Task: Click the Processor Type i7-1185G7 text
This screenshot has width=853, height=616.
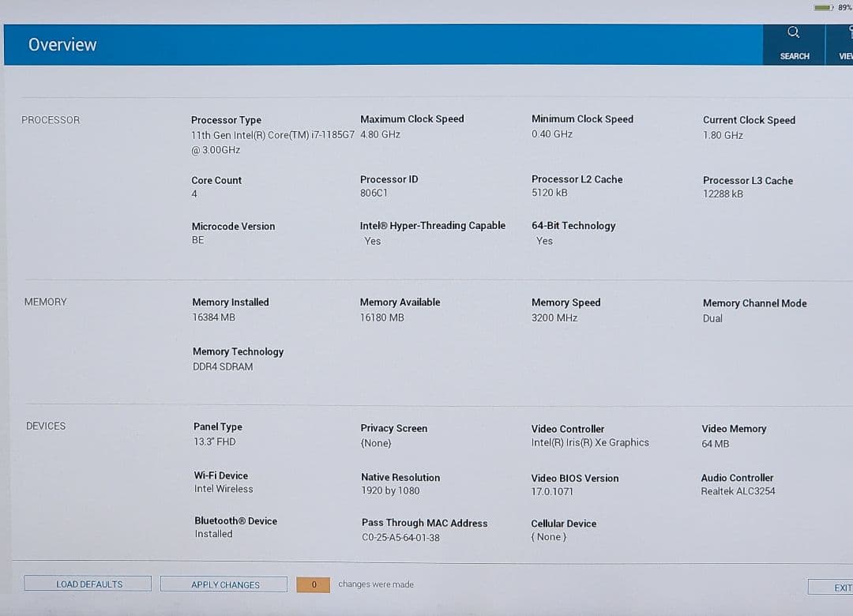Action: (x=272, y=135)
